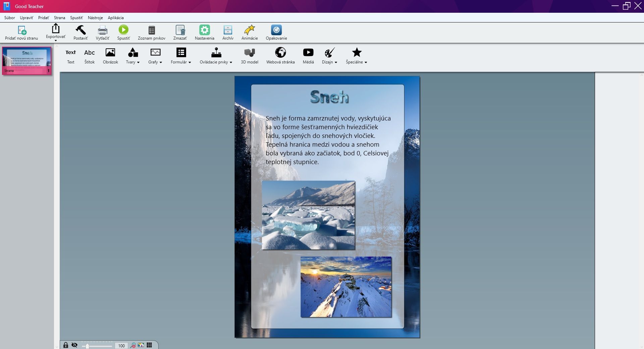644x349 pixels.
Task: Open the Súbor menu
Action: pos(9,18)
